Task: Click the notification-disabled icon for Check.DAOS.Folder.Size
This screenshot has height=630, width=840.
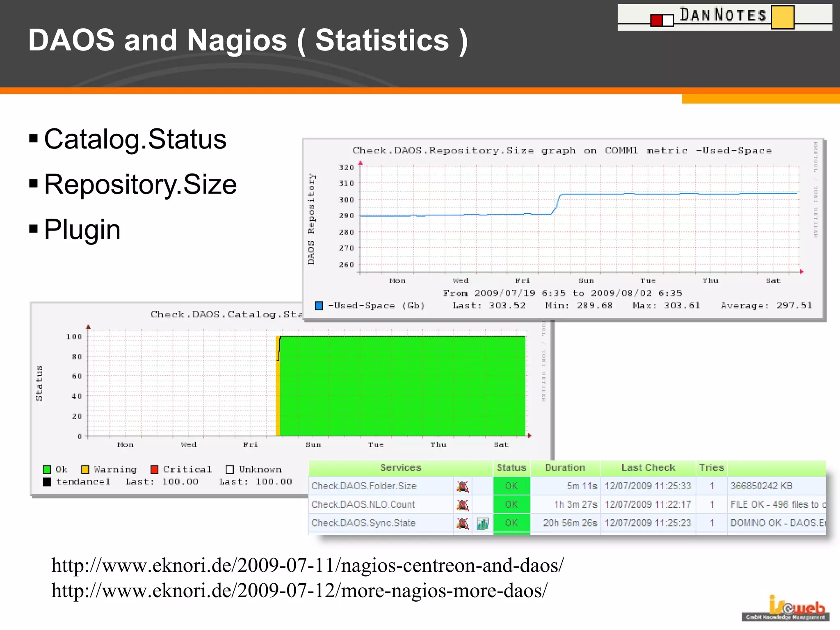Action: pos(463,486)
